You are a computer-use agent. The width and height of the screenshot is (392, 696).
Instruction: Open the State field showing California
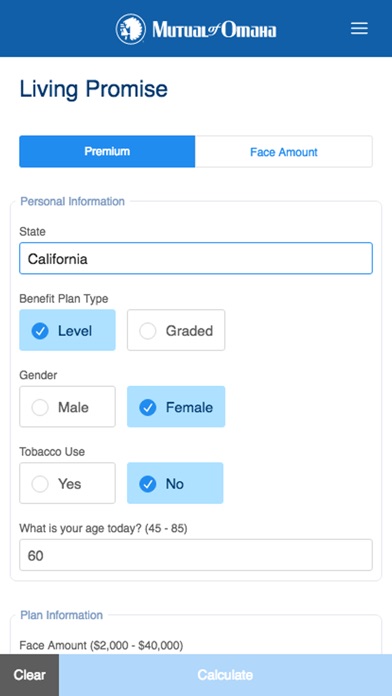[196, 258]
